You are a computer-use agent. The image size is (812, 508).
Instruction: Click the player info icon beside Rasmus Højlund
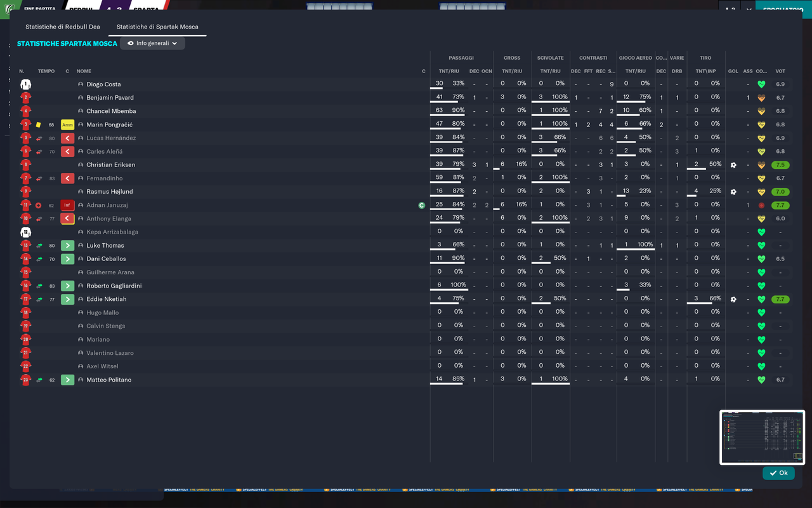(81, 192)
